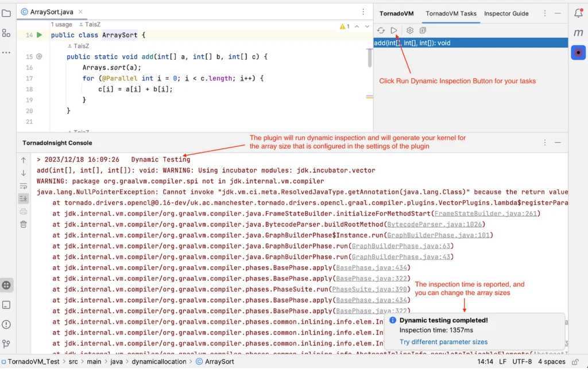Open the UTF-8 encoding selector
588x370 pixels.
point(523,362)
